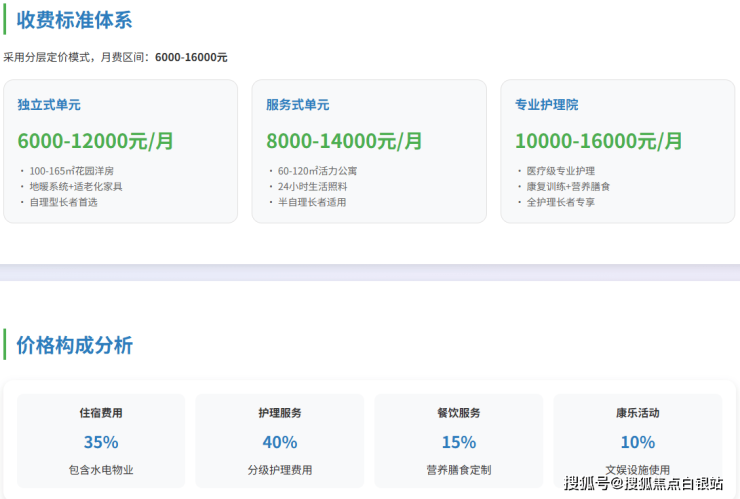This screenshot has height=499, width=740.
Task: Select the 住宿费用 cost card label
Action: point(101,413)
